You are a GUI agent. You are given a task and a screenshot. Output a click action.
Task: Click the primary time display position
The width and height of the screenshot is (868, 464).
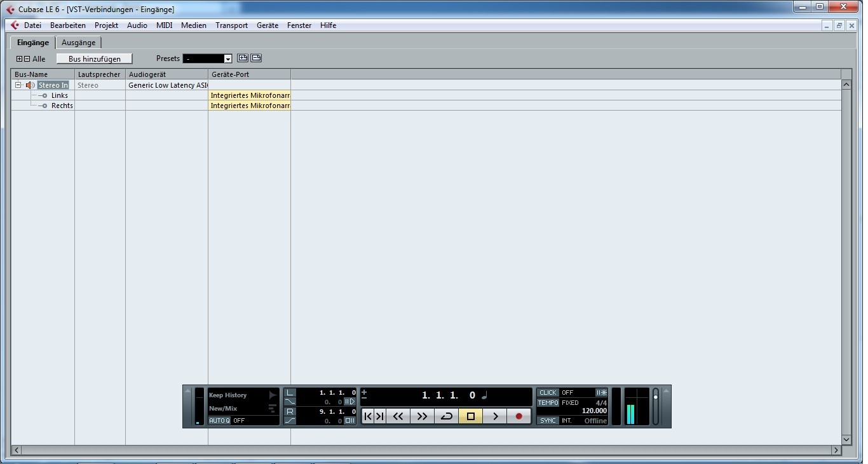(x=448, y=395)
